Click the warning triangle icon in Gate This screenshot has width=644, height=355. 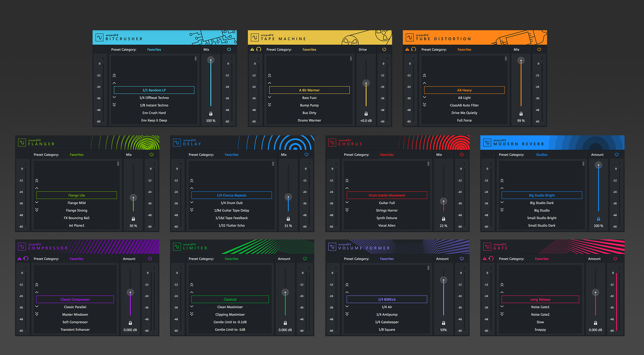(485, 259)
